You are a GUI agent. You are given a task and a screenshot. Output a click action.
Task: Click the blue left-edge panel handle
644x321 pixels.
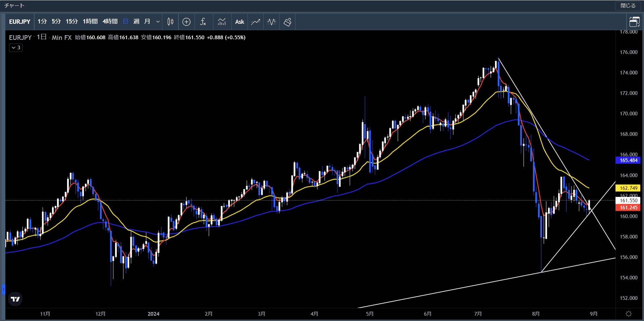(x=3, y=289)
